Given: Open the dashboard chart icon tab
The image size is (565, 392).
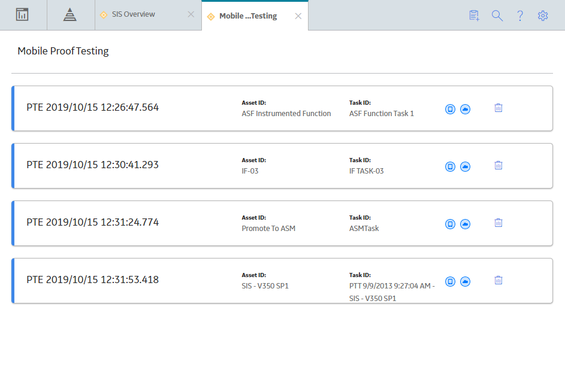Looking at the screenshot, I should [x=22, y=15].
